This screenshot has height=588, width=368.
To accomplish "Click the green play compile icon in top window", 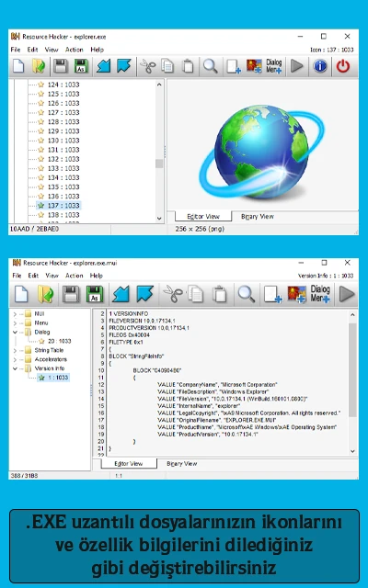I will (297, 66).
